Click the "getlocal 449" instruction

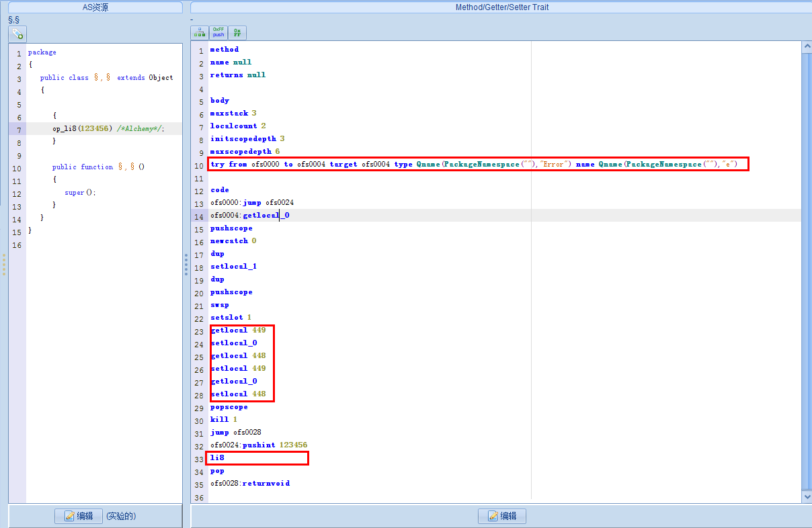238,331
